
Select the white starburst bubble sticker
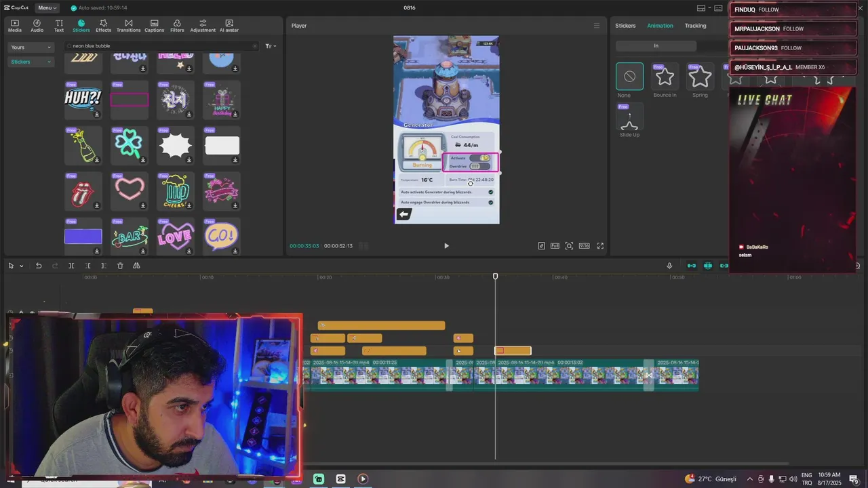tap(175, 145)
